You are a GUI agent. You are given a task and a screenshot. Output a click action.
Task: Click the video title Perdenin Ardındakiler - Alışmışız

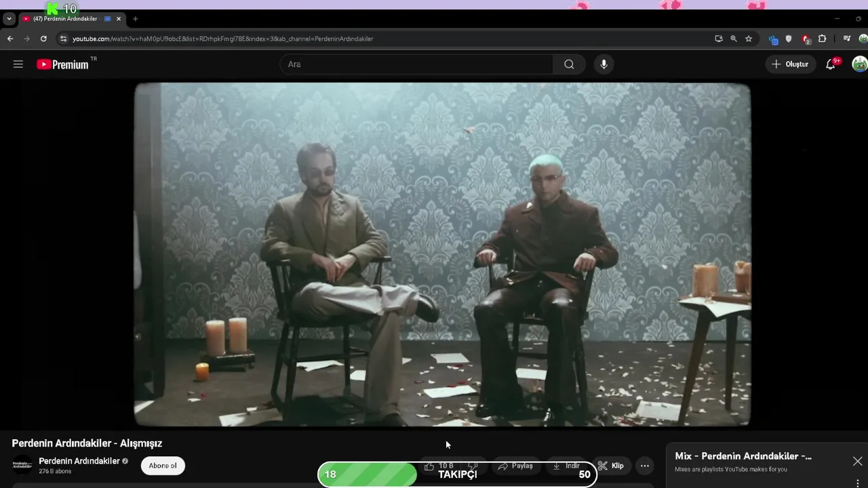(x=87, y=443)
